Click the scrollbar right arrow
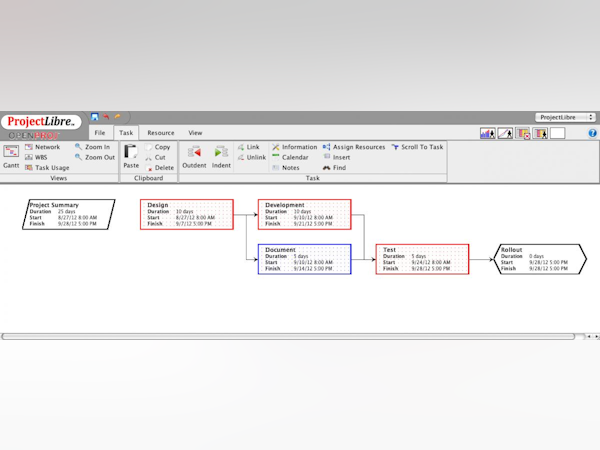The height and width of the screenshot is (450, 600). pyautogui.click(x=596, y=336)
